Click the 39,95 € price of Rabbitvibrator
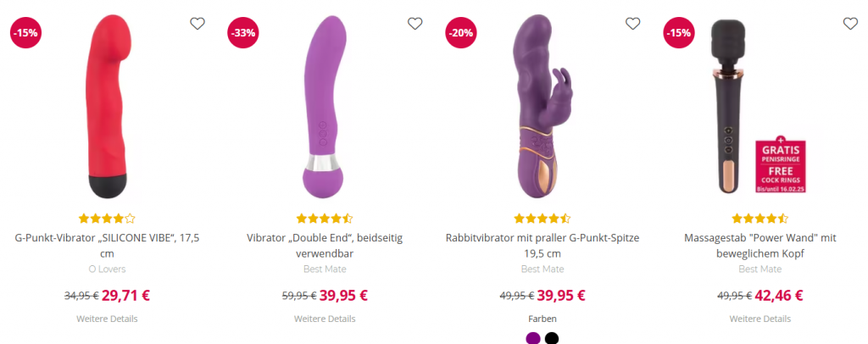This screenshot has height=344, width=868. 561,296
